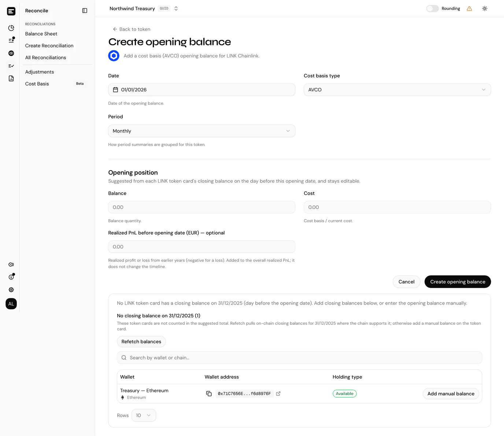Open the AL user avatar
504x436 pixels.
11,304
